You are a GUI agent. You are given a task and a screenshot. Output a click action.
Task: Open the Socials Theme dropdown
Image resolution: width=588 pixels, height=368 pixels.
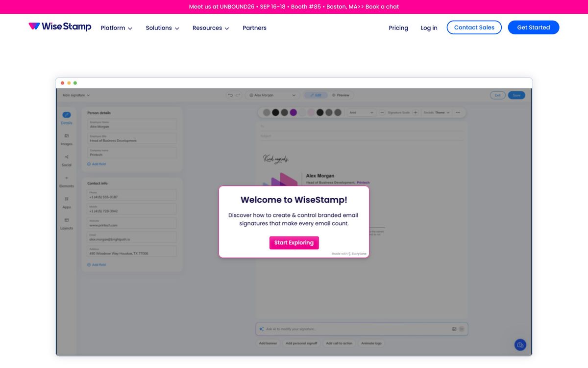pyautogui.click(x=437, y=112)
